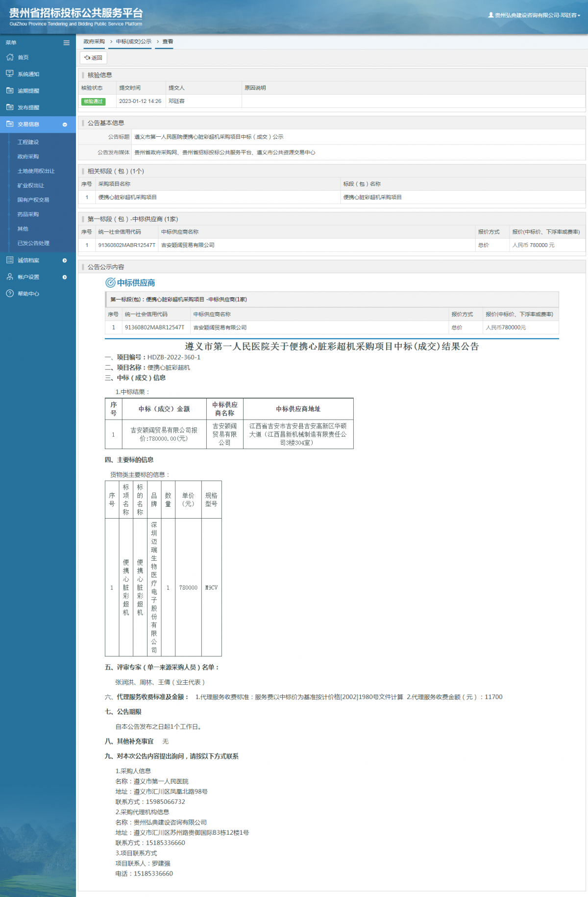Select 已发公告处理 submenu item

tap(33, 243)
